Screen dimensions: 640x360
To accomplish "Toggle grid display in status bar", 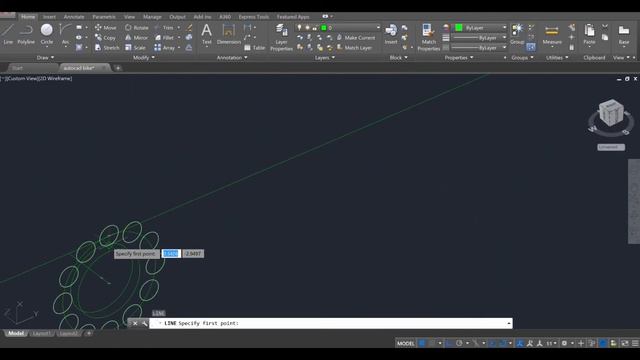I will click(x=422, y=343).
